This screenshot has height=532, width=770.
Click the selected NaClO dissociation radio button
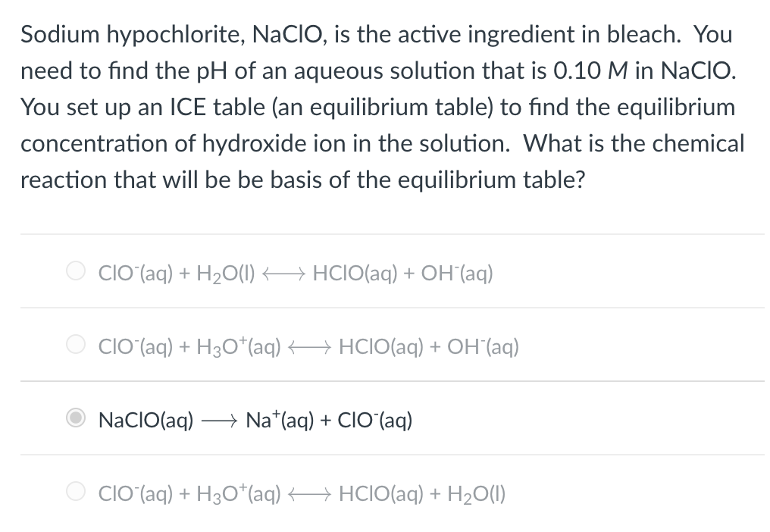tap(76, 418)
